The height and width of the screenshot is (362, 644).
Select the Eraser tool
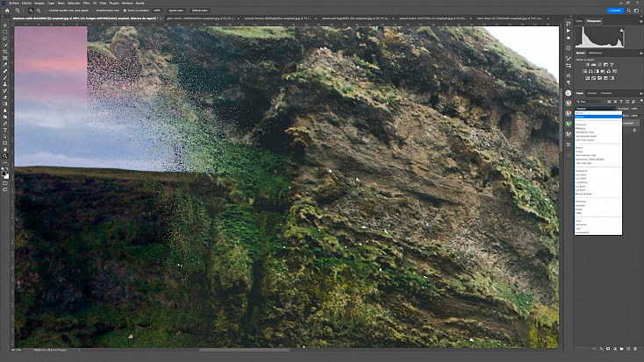5,97
